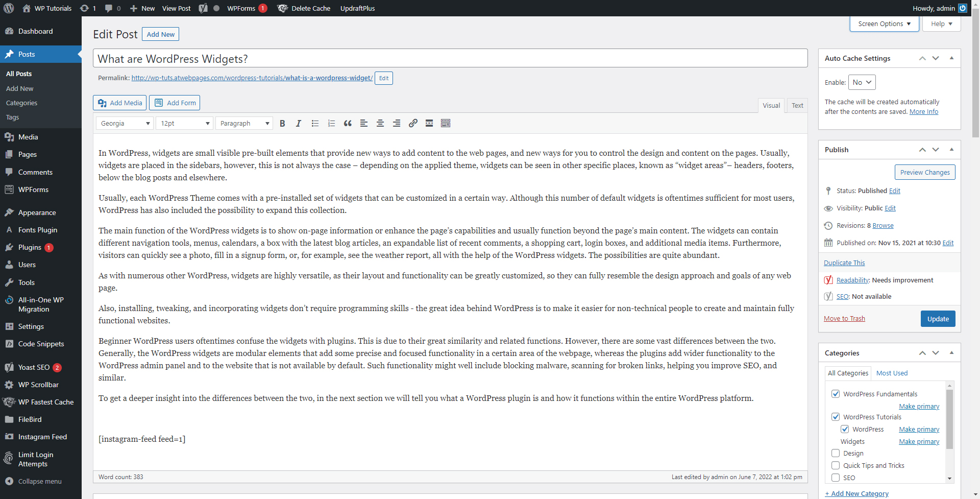The height and width of the screenshot is (499, 980).
Task: Click the WordPress logo in admin bar
Action: coord(9,8)
